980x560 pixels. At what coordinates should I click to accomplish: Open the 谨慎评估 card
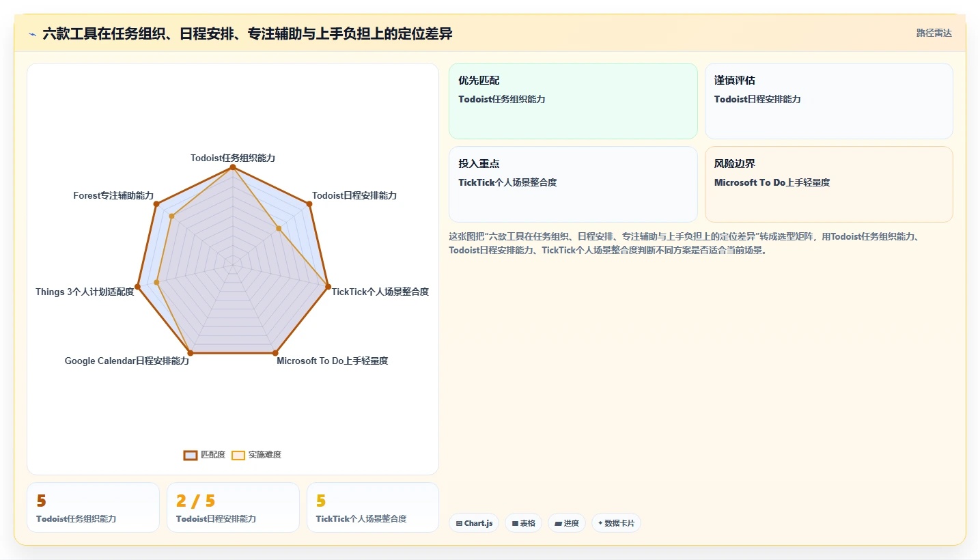pyautogui.click(x=828, y=101)
